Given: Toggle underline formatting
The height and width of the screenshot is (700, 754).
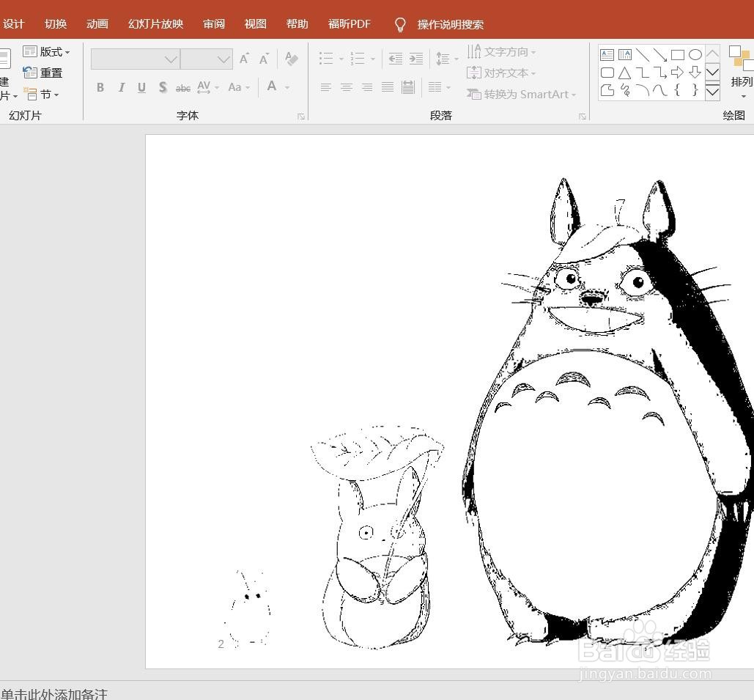Looking at the screenshot, I should 141,87.
